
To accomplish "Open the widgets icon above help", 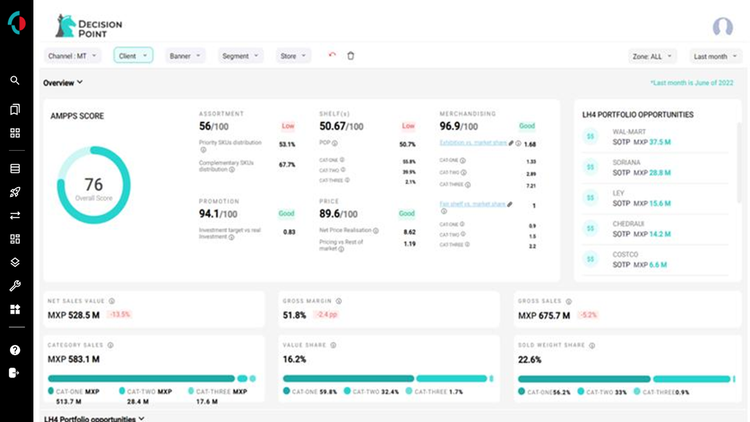I will pos(15,310).
